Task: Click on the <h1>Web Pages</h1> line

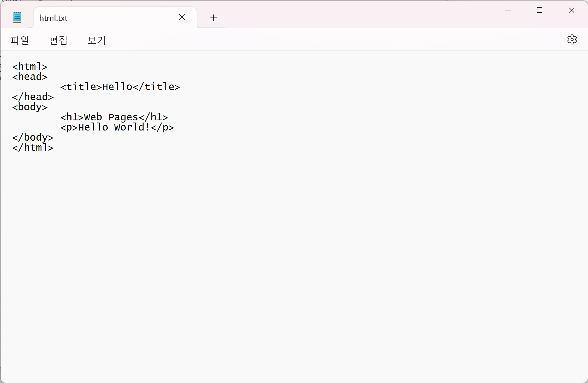Action: click(x=114, y=117)
